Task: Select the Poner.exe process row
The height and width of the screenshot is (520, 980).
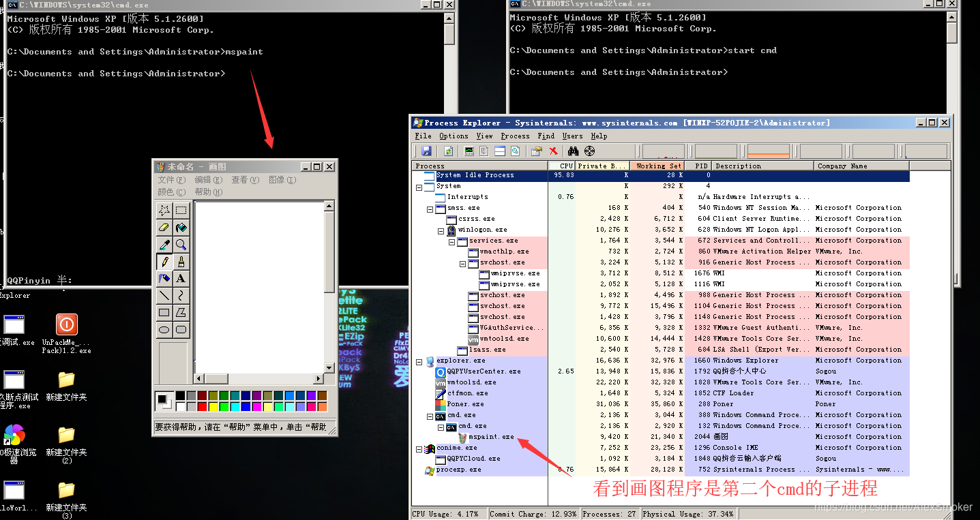Action: pyautogui.click(x=662, y=404)
